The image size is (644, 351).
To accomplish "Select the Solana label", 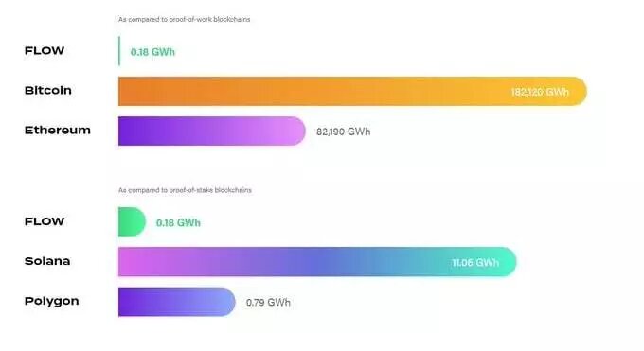I will click(47, 261).
